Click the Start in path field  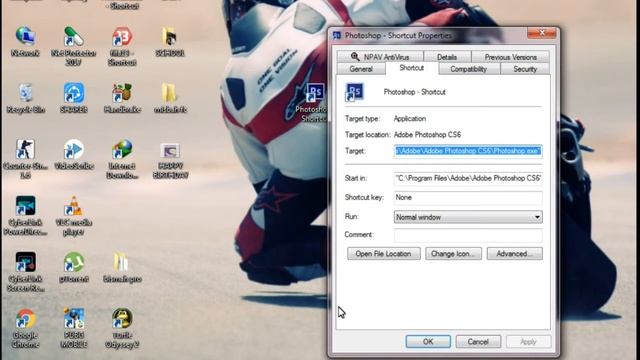[468, 178]
